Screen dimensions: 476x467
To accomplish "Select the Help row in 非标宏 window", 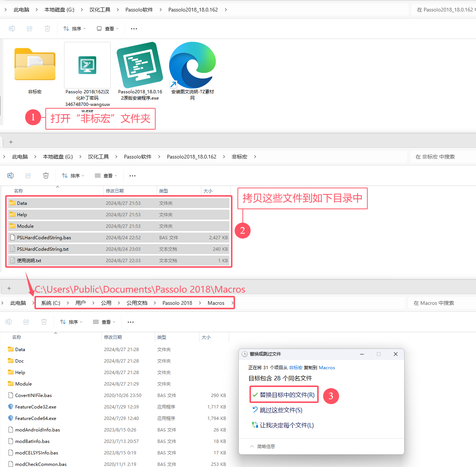I will [118, 214].
